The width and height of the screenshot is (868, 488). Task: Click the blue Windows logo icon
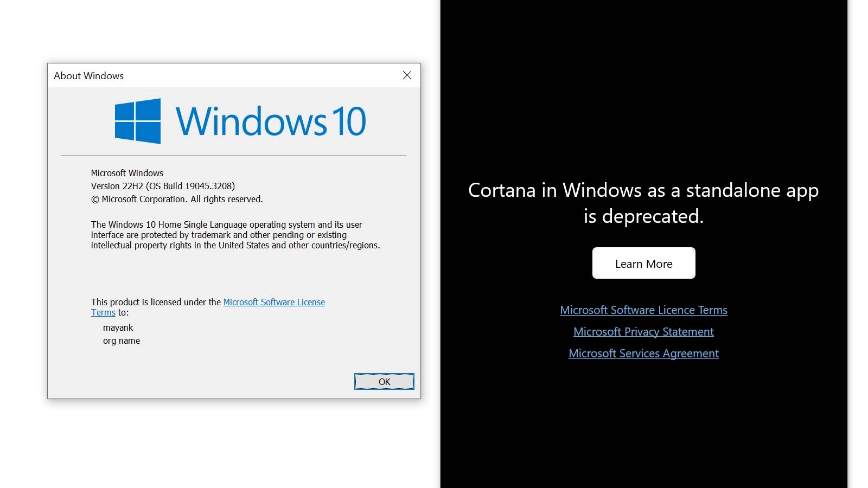click(x=138, y=121)
